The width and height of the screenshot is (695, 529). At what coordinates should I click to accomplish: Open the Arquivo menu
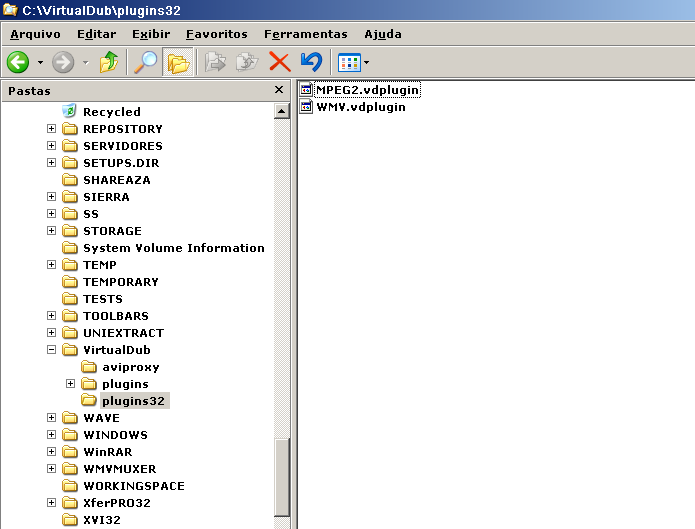[35, 34]
